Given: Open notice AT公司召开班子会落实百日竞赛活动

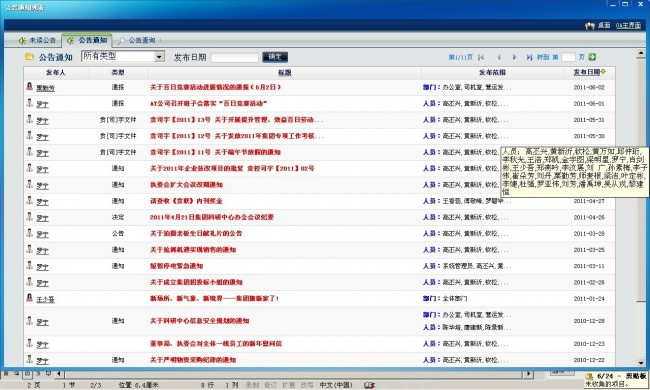Looking at the screenshot, I should click(x=208, y=104).
